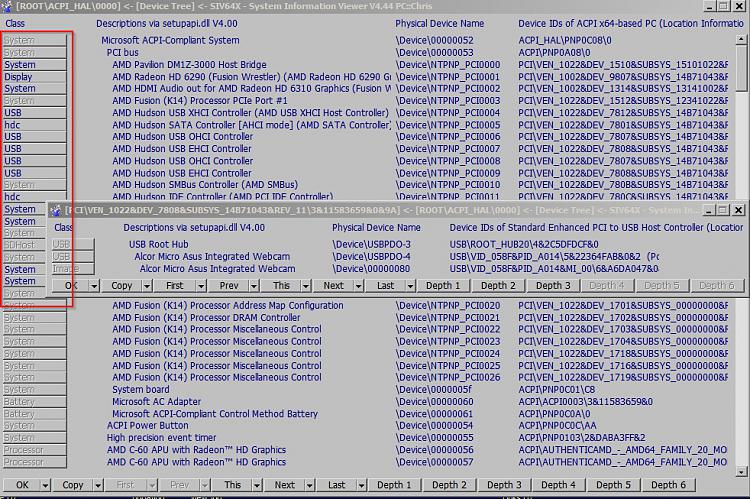Viewport: 750px width, 499px height.
Task: Open dropdown arrow next to main window Copy
Action: click(x=98, y=485)
